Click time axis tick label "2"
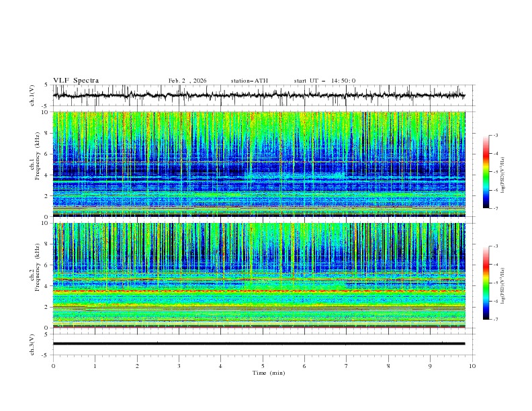Viewport: 532px width, 411px height. point(137,366)
